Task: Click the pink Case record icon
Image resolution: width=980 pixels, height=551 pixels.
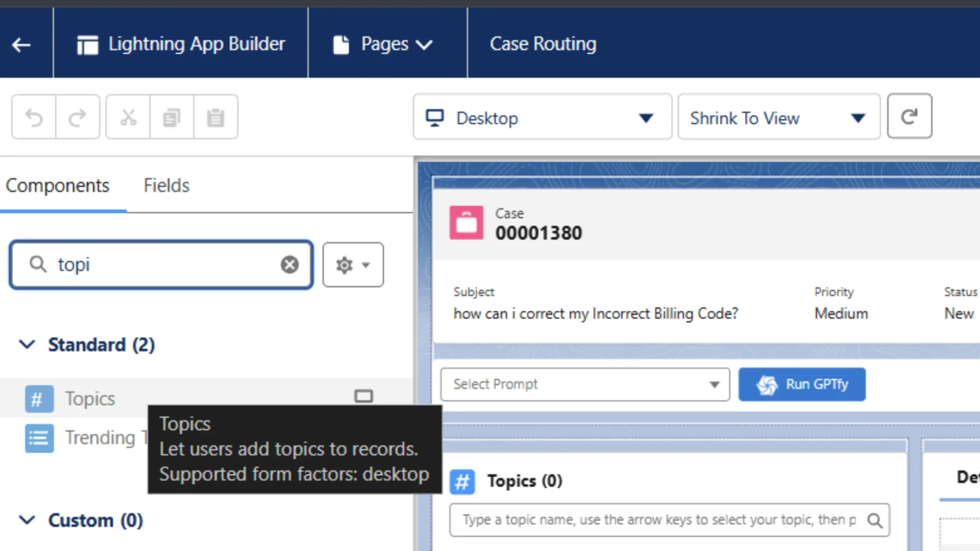Action: point(466,222)
